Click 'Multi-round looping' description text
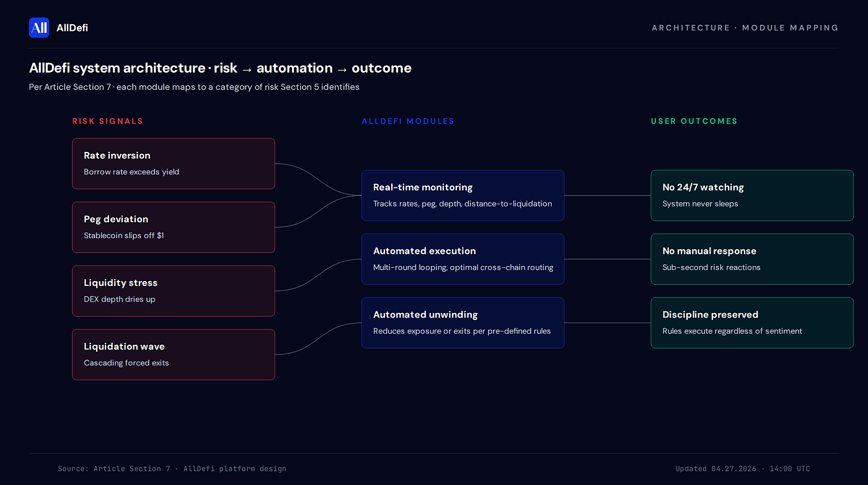The image size is (868, 485). 463,267
